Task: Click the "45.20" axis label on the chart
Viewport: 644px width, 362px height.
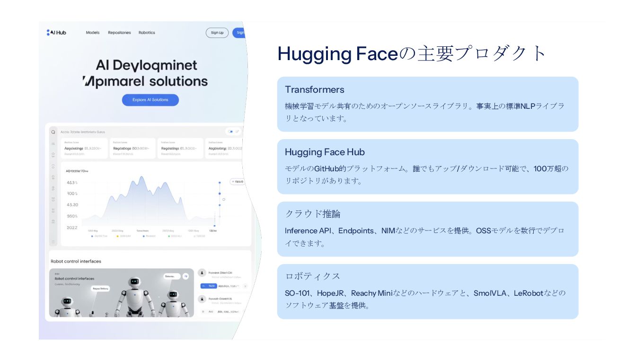Action: click(72, 205)
